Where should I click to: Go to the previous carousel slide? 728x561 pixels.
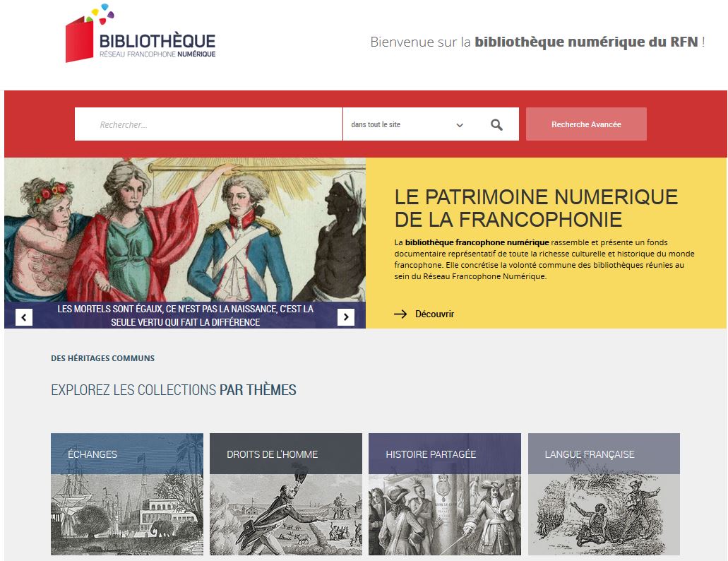point(24,317)
